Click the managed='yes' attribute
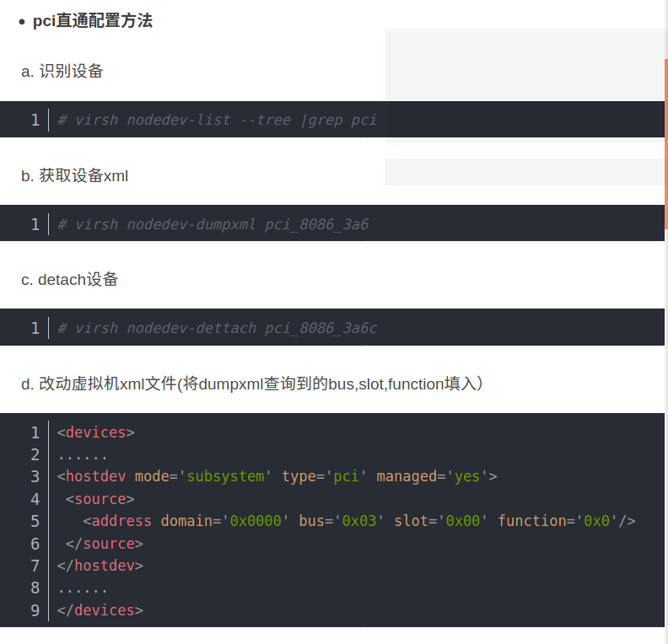 pyautogui.click(x=432, y=476)
